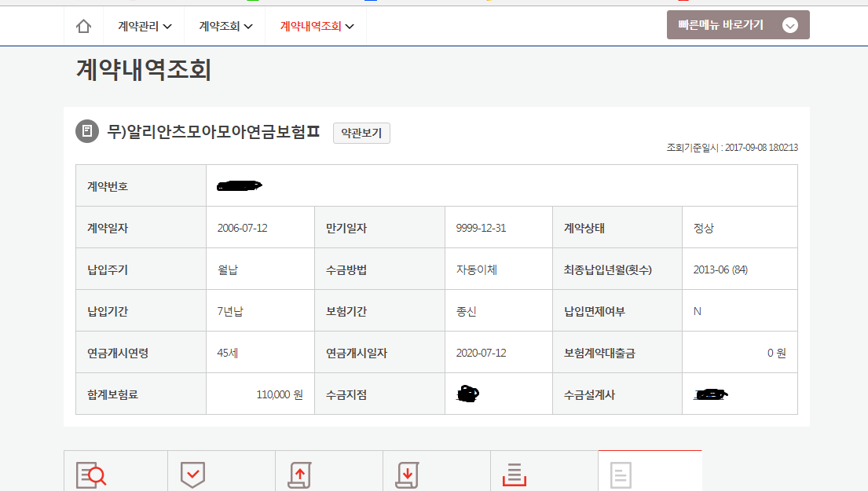The height and width of the screenshot is (491, 868).
Task: Expand 빠른메뉴 바로가기 dropdown
Action: [738, 25]
